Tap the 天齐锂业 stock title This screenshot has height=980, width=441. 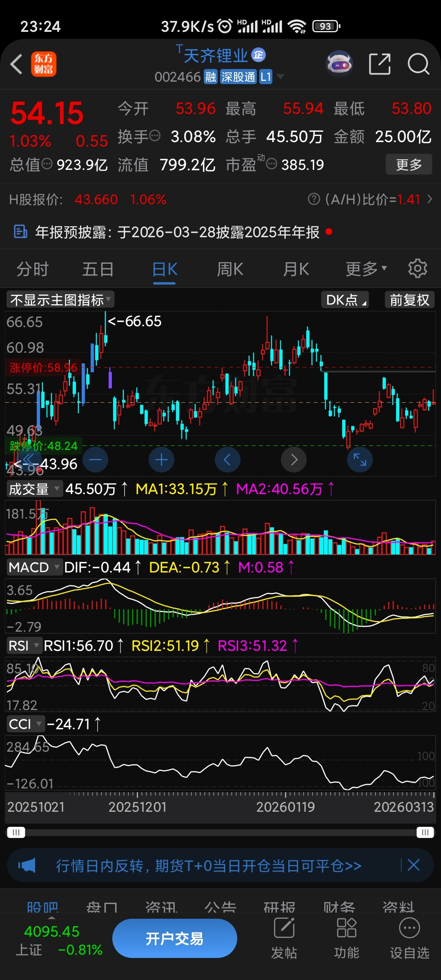click(x=216, y=56)
